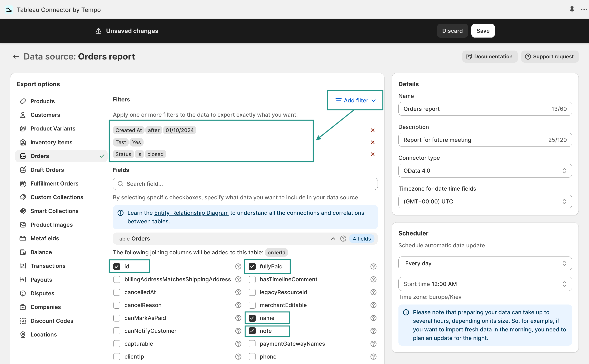Click the Product Images picture icon
The image size is (589, 364).
pos(23,225)
